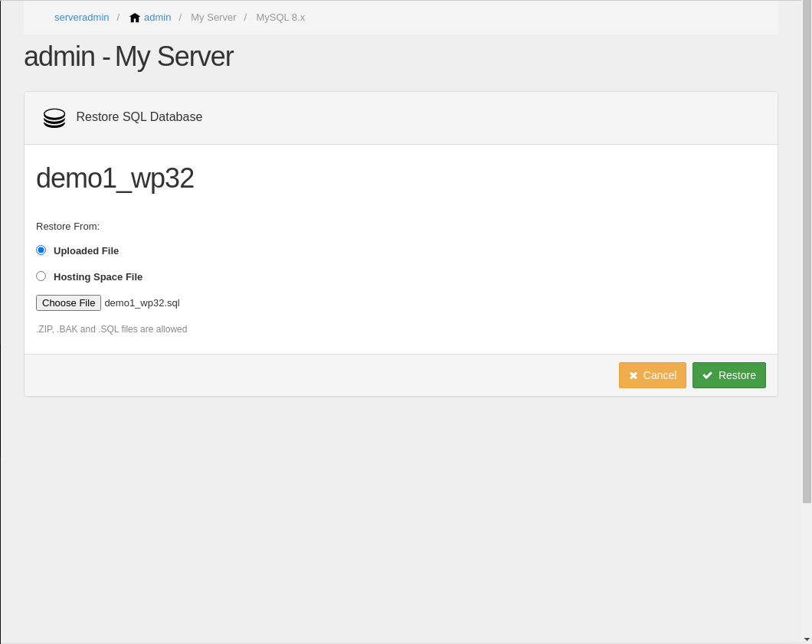Click the home icon beside admin
Image resolution: width=812 pixels, height=644 pixels.
(135, 18)
